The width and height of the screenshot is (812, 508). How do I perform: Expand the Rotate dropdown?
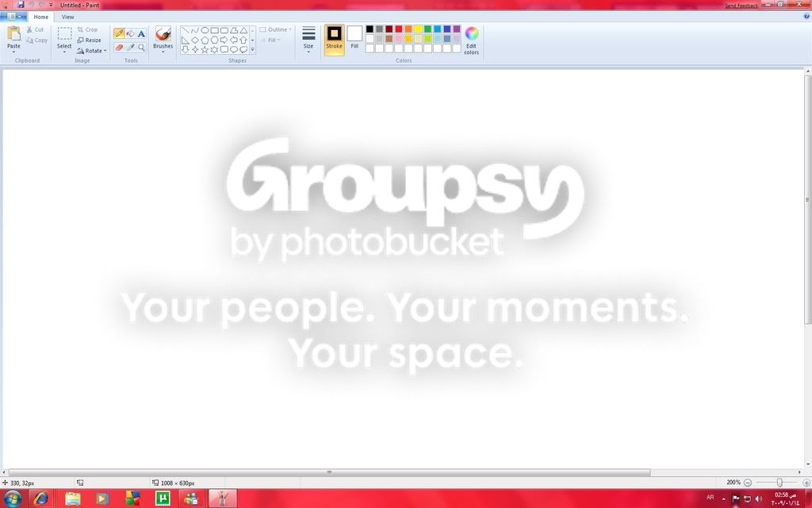tap(105, 51)
